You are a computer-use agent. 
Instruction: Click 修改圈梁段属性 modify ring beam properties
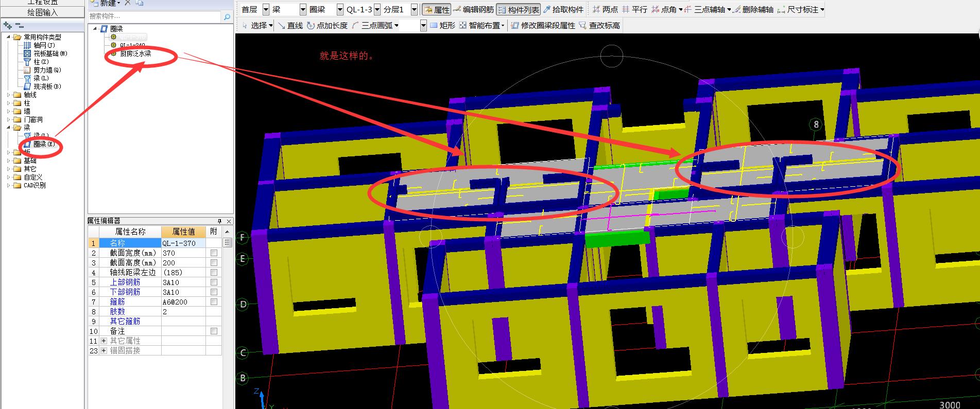543,25
